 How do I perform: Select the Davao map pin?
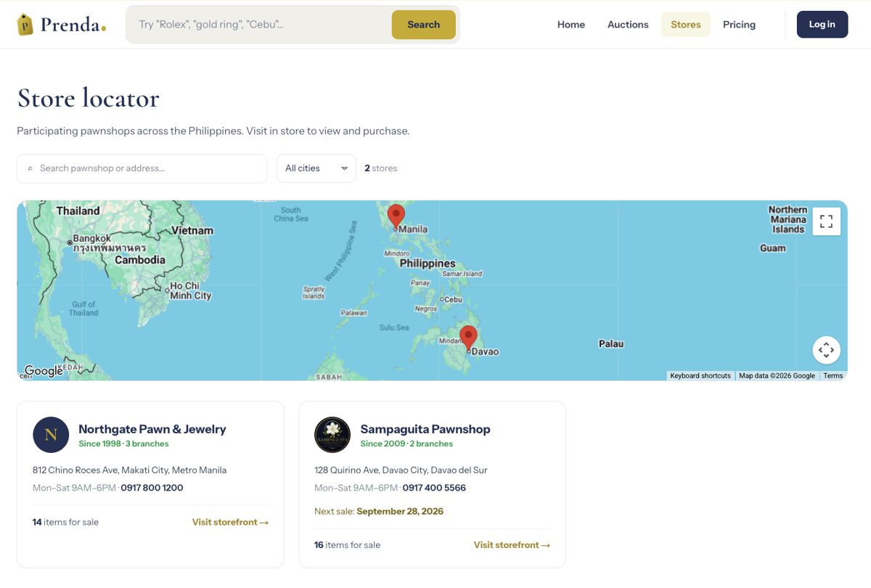click(x=468, y=338)
